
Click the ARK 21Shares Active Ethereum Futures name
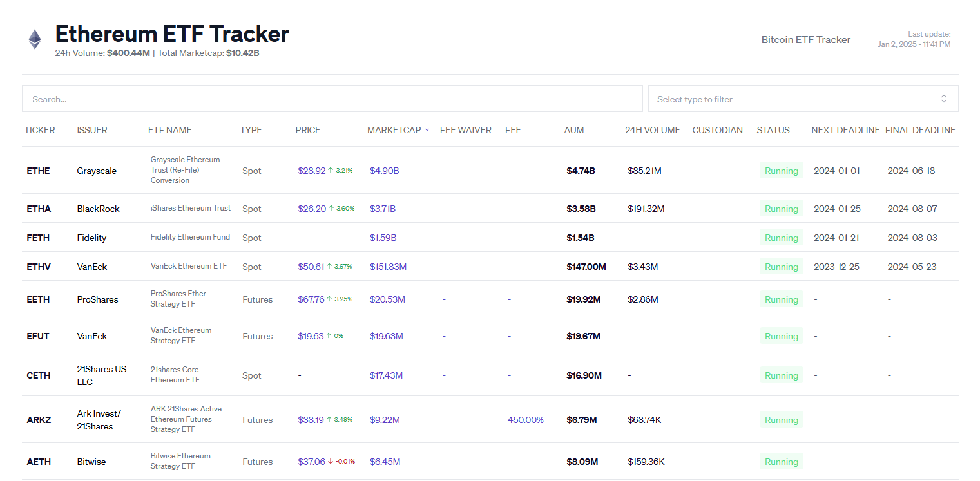pos(186,419)
